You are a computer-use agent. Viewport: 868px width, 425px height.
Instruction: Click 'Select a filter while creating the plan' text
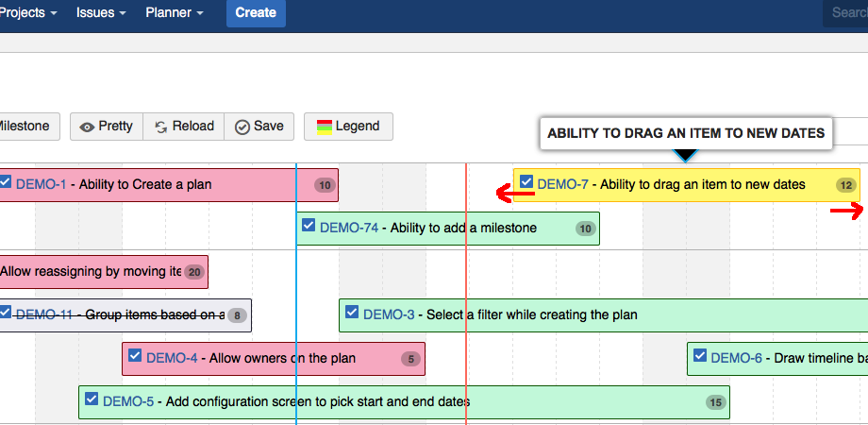(x=532, y=314)
